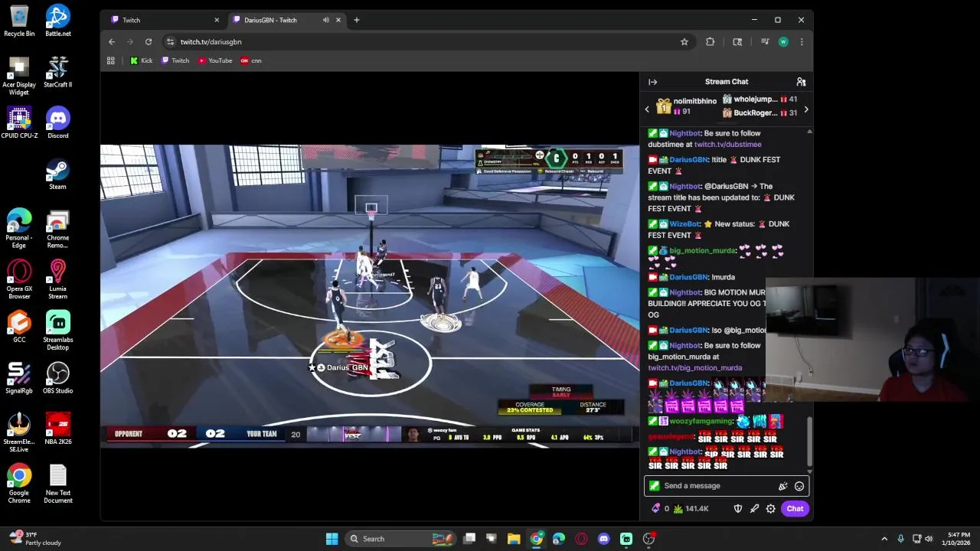Screen dimensions: 980x551
Task: Open the twitch.tv/dubstimee link in chat
Action: pyautogui.click(x=727, y=145)
